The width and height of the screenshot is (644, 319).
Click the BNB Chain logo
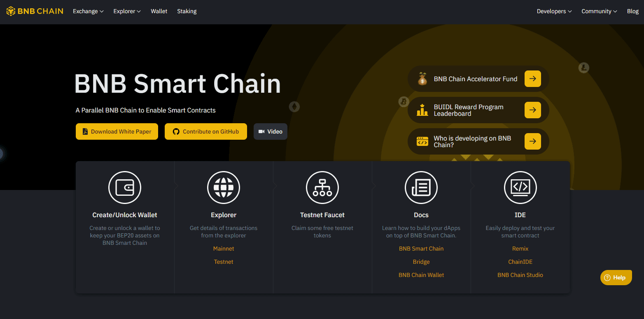tap(35, 11)
